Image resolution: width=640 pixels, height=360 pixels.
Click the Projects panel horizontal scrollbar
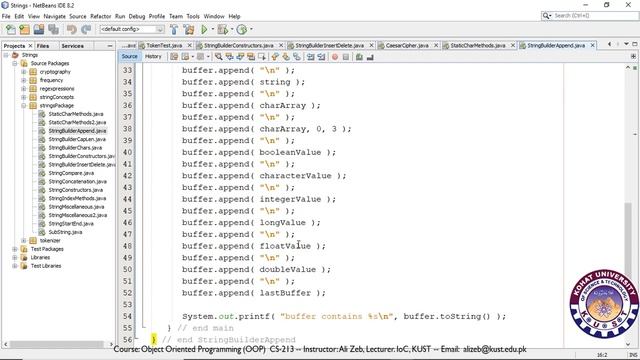point(57,344)
